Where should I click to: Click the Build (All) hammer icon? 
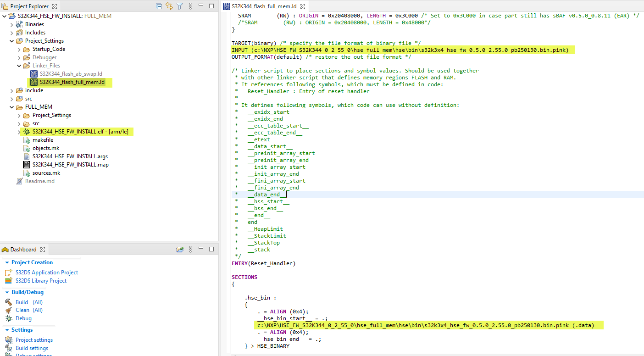pyautogui.click(x=8, y=302)
